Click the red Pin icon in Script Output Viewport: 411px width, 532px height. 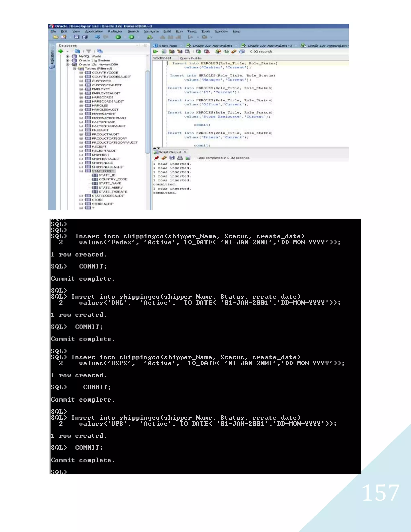(x=157, y=158)
